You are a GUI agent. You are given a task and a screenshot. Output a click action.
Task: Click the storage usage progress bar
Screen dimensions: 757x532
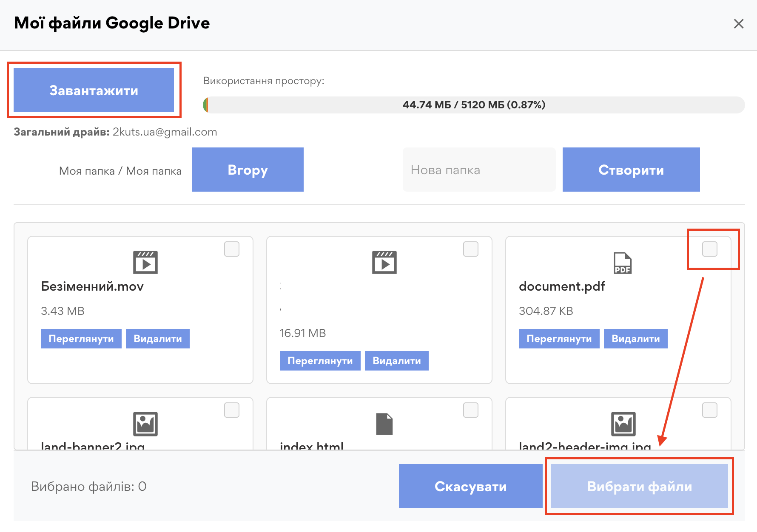(473, 105)
